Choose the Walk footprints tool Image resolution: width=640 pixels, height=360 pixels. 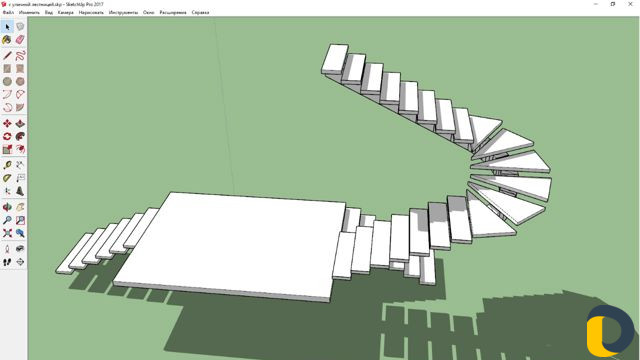[x=7, y=262]
